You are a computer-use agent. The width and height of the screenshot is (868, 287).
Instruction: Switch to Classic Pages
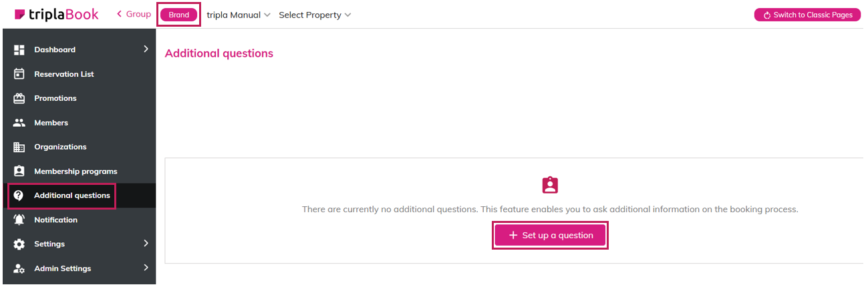(807, 15)
